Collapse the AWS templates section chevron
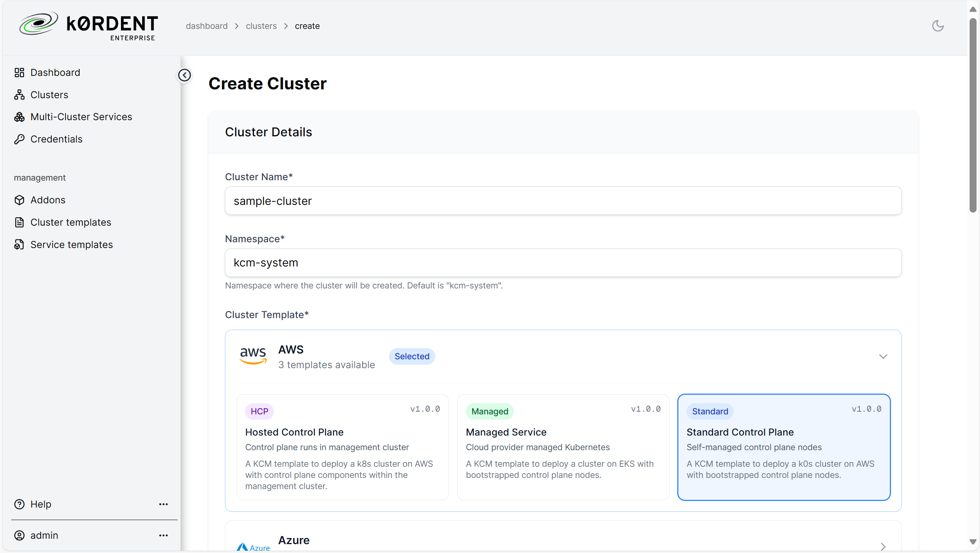 pos(883,357)
